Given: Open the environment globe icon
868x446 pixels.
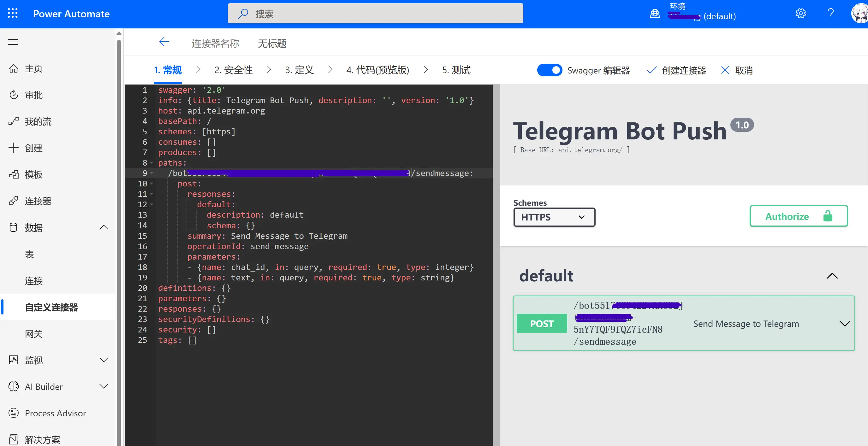Looking at the screenshot, I should tap(655, 14).
